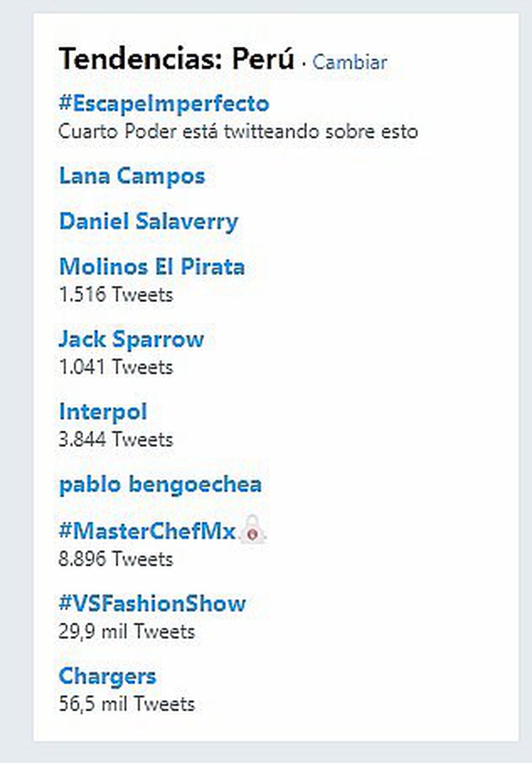Click the 'Cuarto Poder está twitteando' description
The width and height of the screenshot is (532, 763).
(238, 131)
